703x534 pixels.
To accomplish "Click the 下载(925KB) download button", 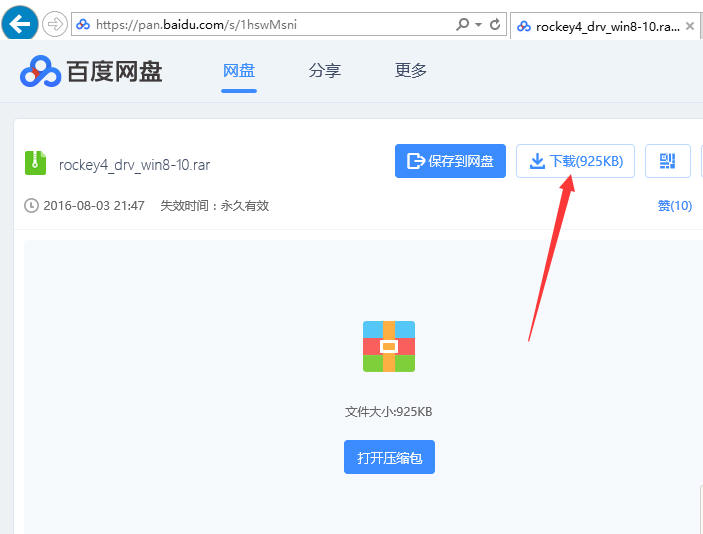I will (575, 161).
